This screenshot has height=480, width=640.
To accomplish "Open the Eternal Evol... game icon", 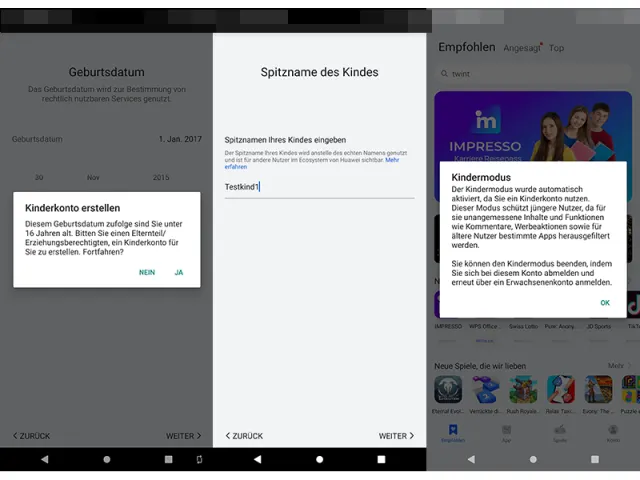I will point(448,390).
